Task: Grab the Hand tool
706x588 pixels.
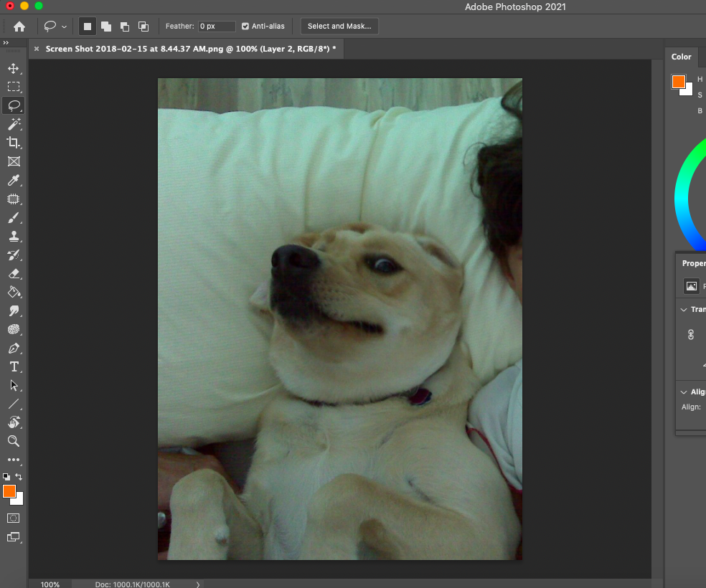Action: (14, 422)
